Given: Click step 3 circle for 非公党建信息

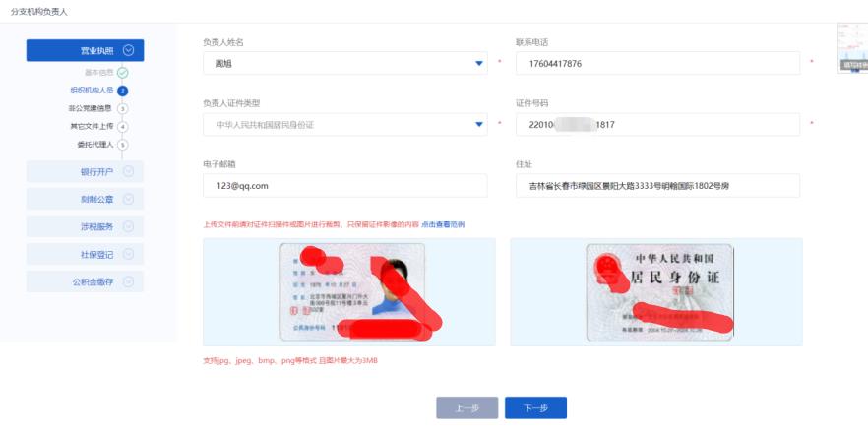Looking at the screenshot, I should [123, 109].
